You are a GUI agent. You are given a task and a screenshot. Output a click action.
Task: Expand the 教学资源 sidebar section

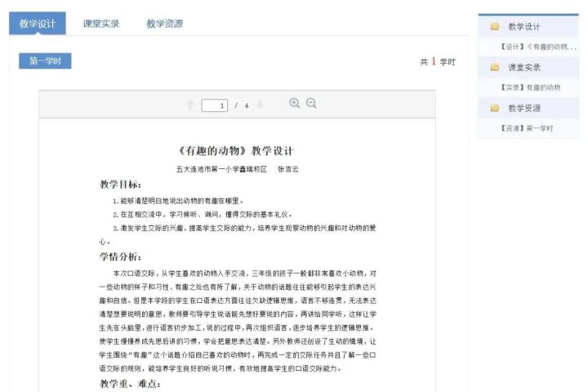pos(524,109)
